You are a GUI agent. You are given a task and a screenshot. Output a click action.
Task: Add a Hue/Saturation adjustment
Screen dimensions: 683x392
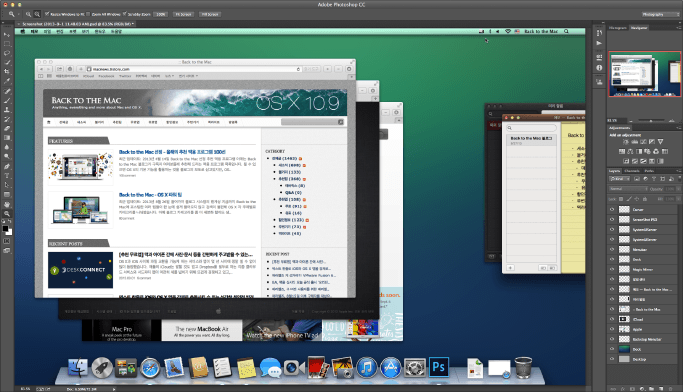point(622,152)
